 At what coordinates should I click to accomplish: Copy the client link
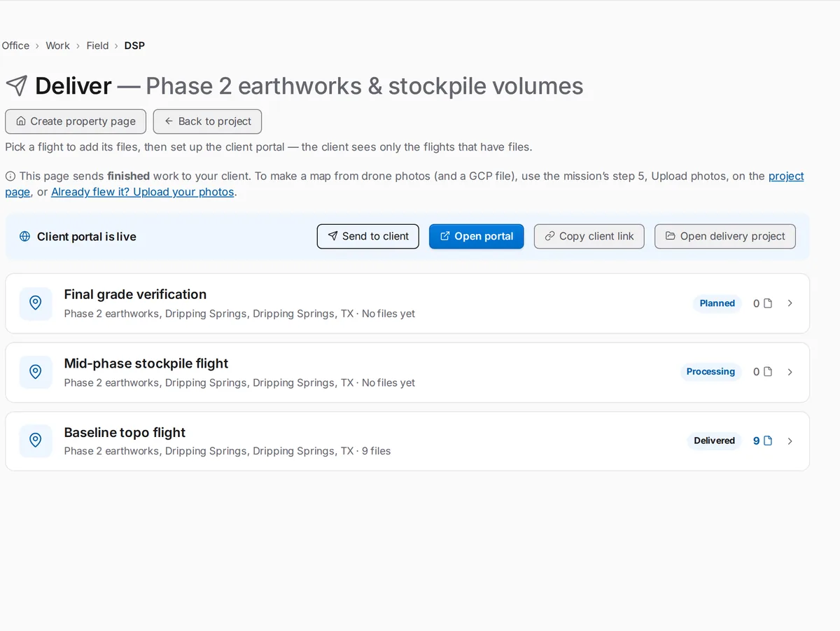(589, 236)
